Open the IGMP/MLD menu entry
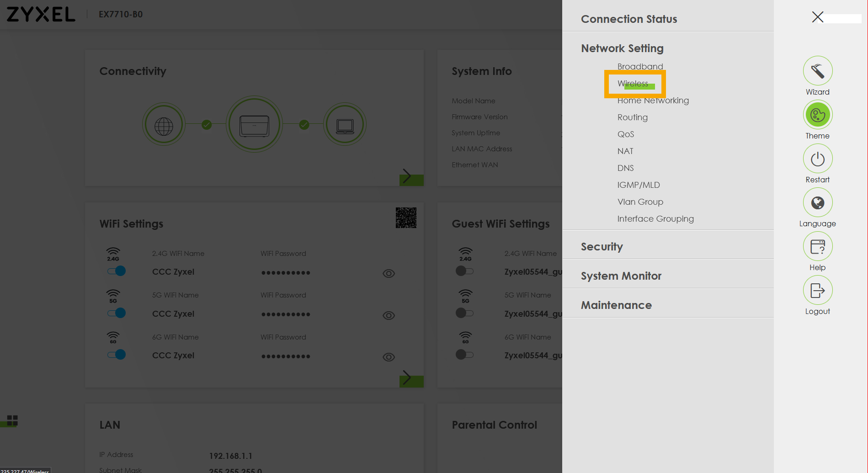This screenshot has height=473, width=868. tap(638, 185)
